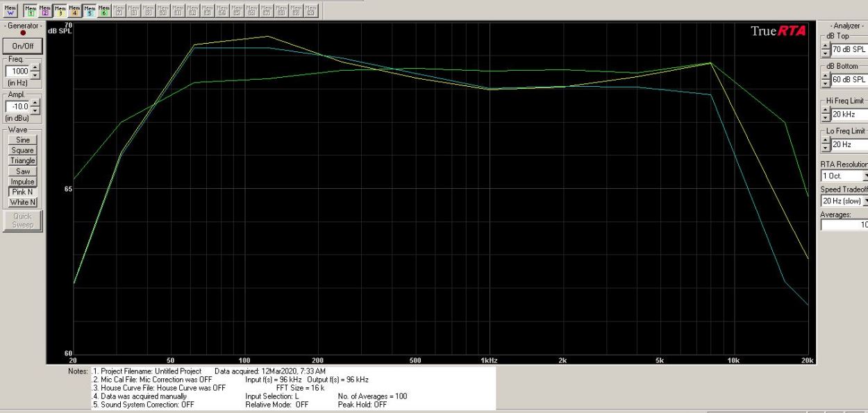Click 'Data was acquired manually' note
868x413 pixels.
tap(143, 396)
